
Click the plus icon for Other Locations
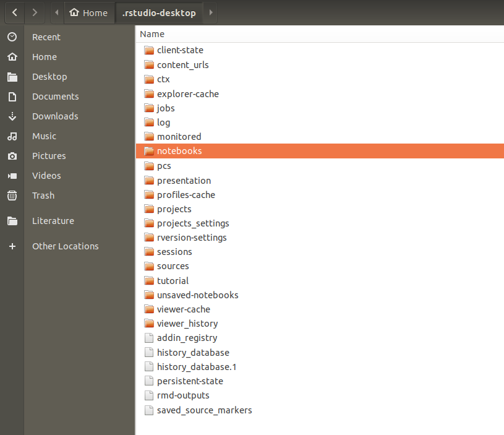tap(12, 246)
